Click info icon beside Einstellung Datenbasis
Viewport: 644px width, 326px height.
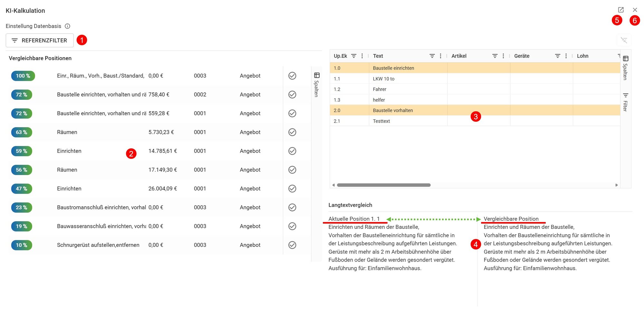(x=67, y=26)
